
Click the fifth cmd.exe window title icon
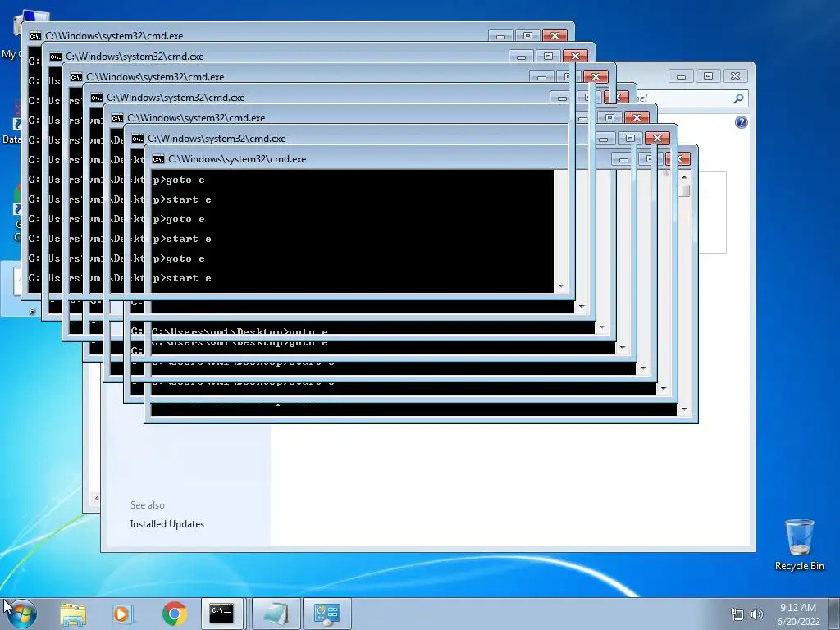coord(116,118)
